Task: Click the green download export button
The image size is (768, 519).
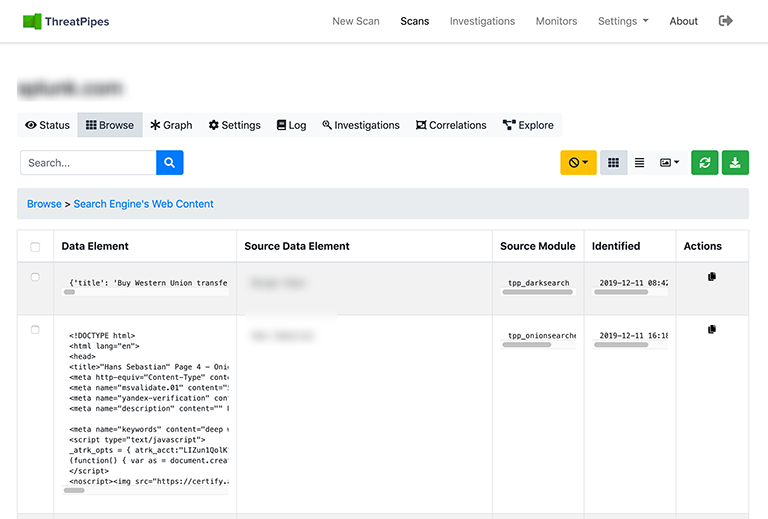Action: click(x=735, y=163)
